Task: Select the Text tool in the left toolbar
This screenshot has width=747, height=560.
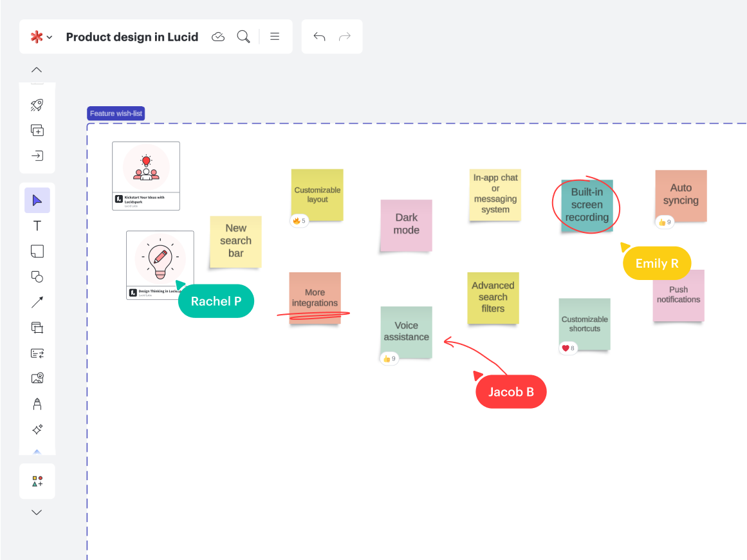Action: click(x=37, y=226)
